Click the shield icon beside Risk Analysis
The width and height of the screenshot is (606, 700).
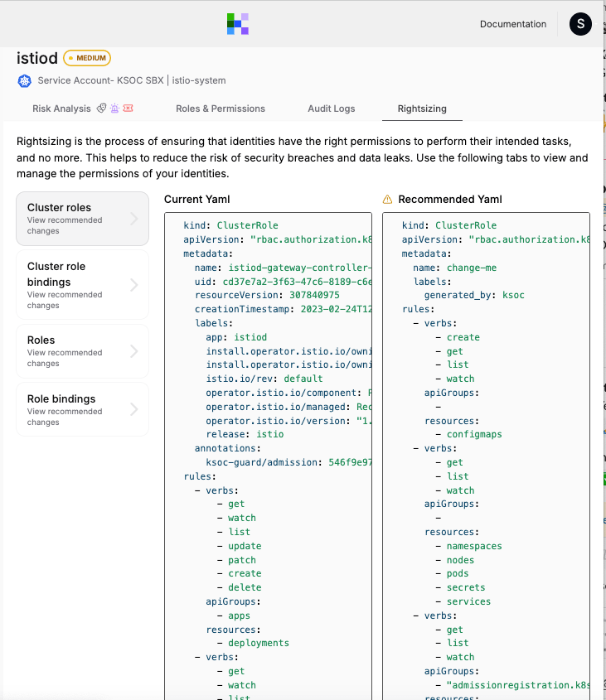click(x=101, y=108)
